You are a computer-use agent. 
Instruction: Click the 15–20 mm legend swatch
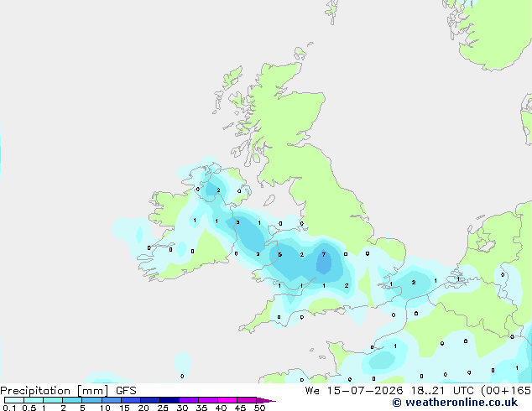point(131,400)
